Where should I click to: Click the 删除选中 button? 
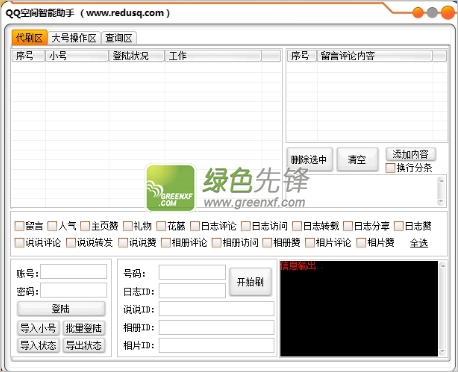[309, 160]
